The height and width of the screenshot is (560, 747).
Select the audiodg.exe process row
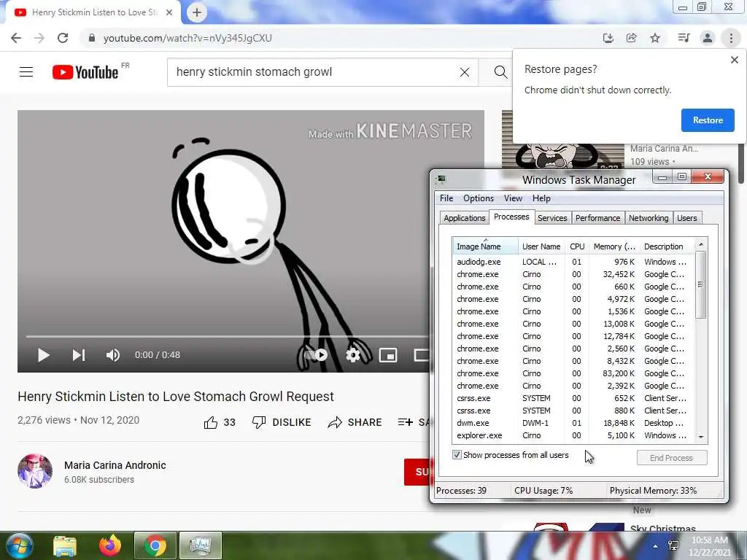click(x=573, y=262)
